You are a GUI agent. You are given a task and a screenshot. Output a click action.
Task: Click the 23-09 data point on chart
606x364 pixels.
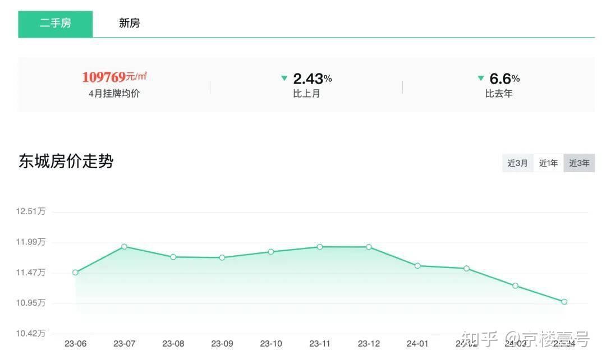222,258
